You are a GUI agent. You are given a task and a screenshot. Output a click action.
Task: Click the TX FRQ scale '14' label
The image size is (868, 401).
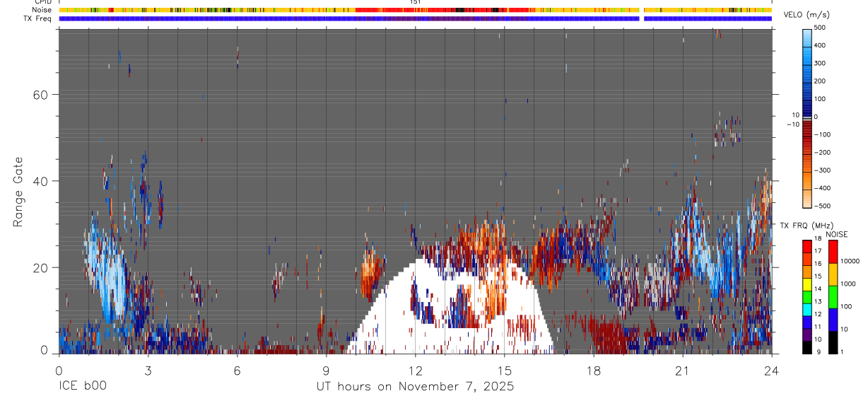(818, 289)
